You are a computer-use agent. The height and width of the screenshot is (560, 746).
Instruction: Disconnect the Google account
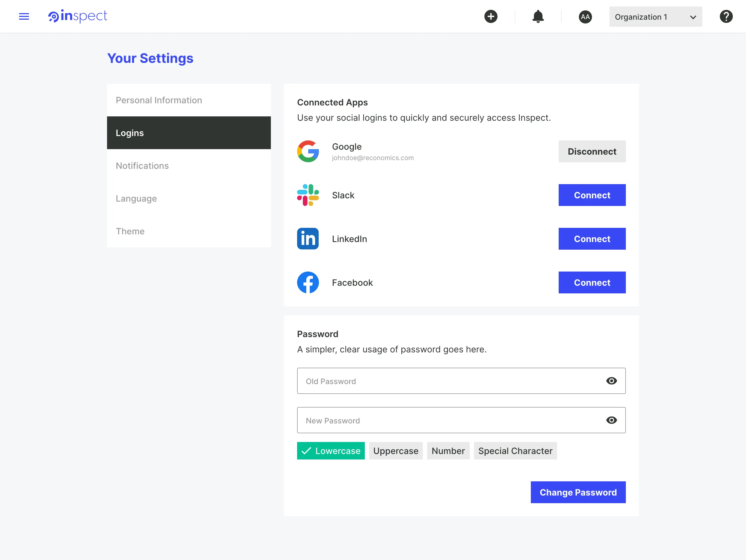point(592,151)
